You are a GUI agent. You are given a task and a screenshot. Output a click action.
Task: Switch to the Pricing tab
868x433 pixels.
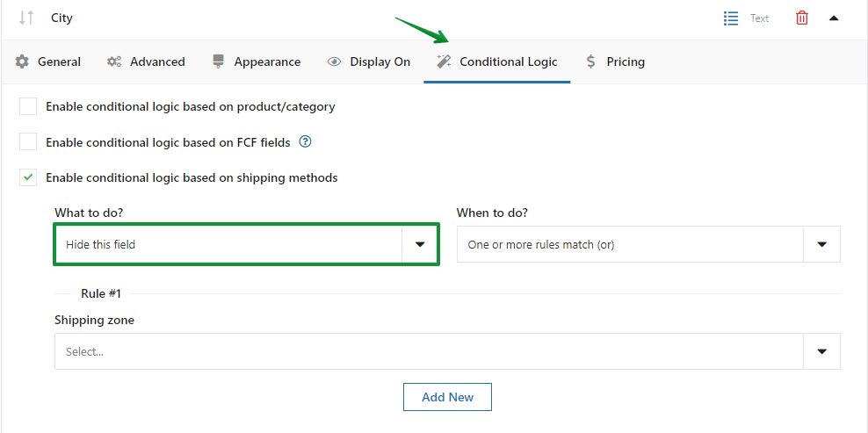click(x=615, y=61)
